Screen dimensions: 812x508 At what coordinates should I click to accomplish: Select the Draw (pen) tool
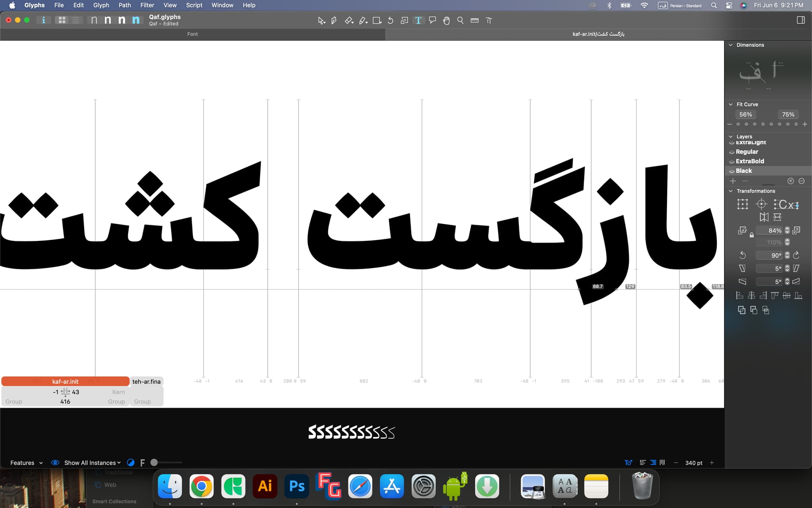(334, 20)
